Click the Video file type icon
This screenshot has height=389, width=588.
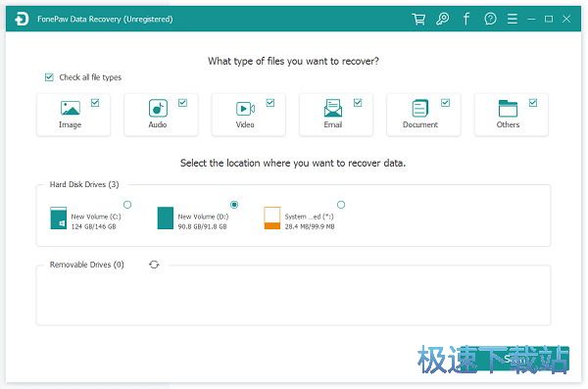click(x=245, y=109)
